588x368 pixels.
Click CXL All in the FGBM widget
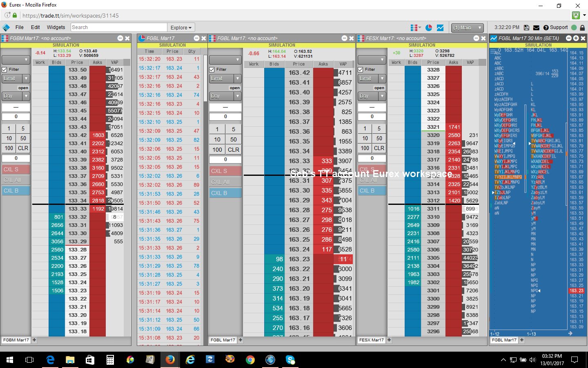click(16, 180)
